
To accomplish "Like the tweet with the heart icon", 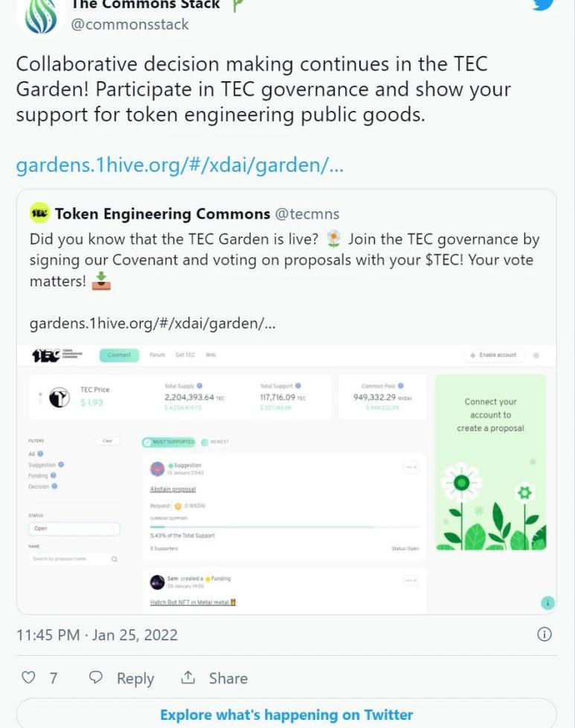I will [x=28, y=677].
